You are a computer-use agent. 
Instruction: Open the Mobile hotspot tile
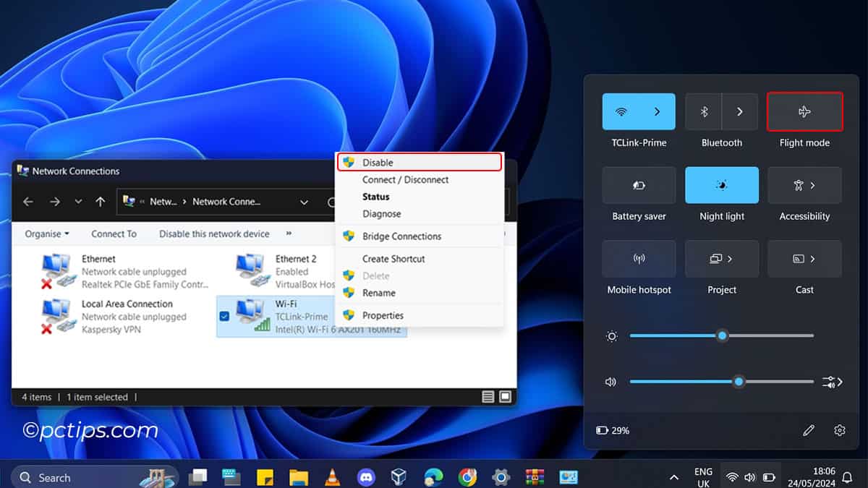point(639,259)
